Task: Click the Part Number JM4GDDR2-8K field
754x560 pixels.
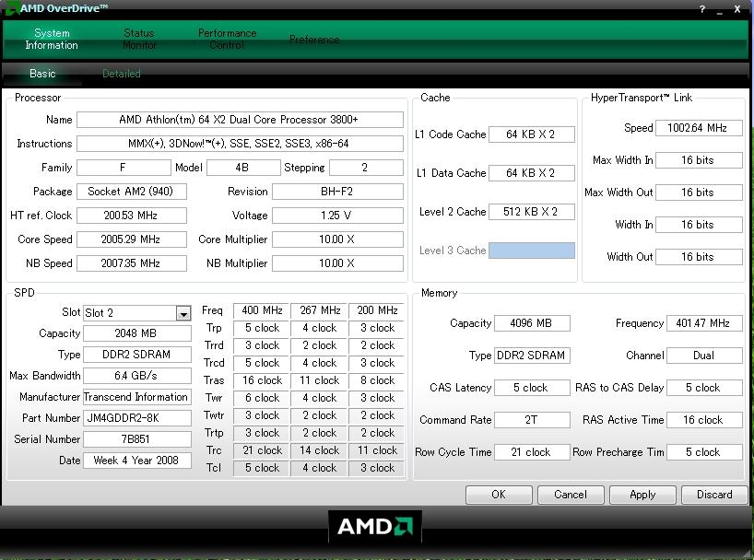Action: [x=137, y=418]
